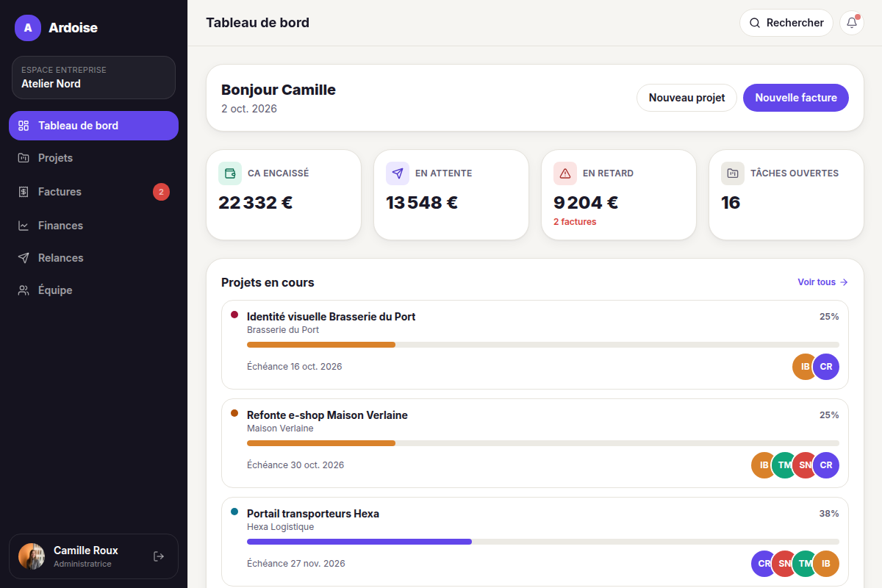Open Identité visuelle Brasserie du Port project
882x588 pixels.
coord(535,345)
